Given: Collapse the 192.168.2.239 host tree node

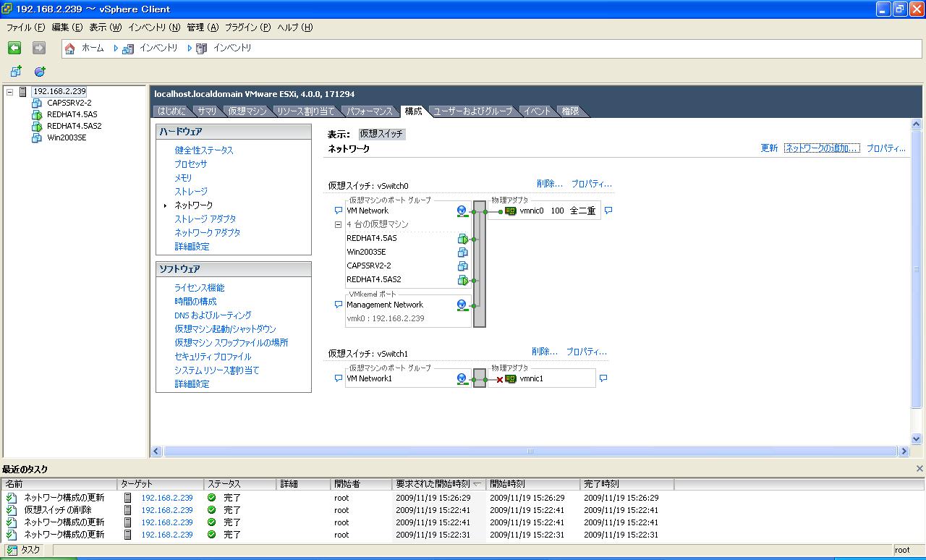Looking at the screenshot, I should coord(10,92).
